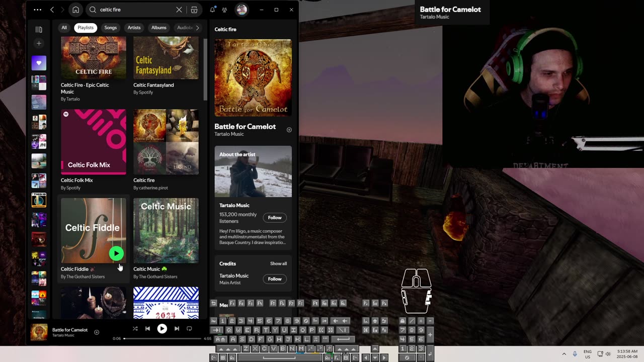
Task: Follow Tartalo Music in About the artist
Action: click(275, 218)
